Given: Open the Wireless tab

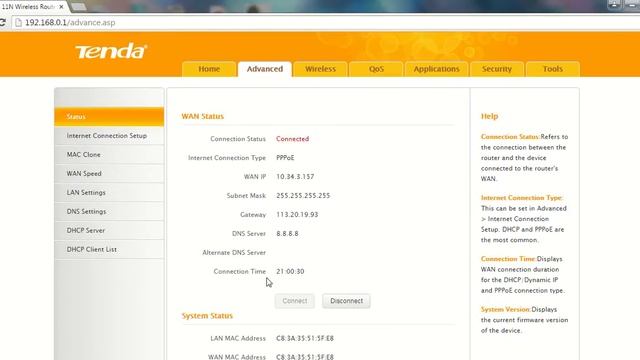Looking at the screenshot, I should pos(320,69).
